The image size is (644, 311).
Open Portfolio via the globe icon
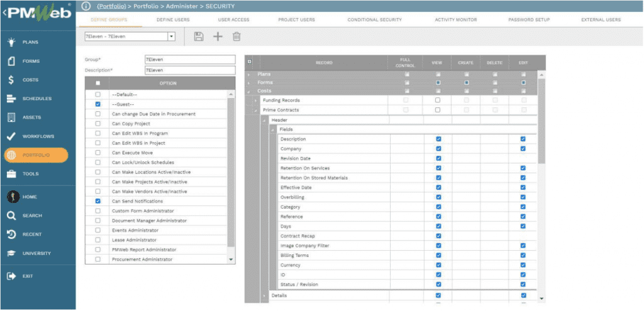[12, 155]
